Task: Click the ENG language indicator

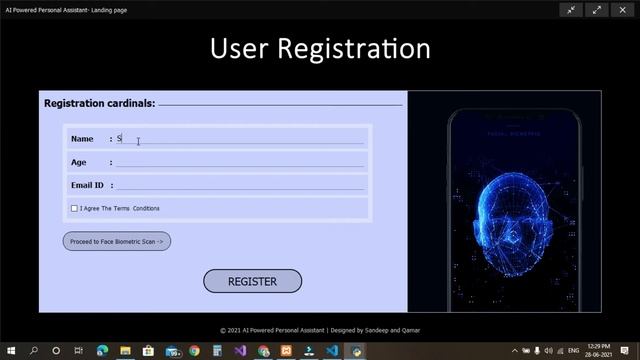Action: 573,351
